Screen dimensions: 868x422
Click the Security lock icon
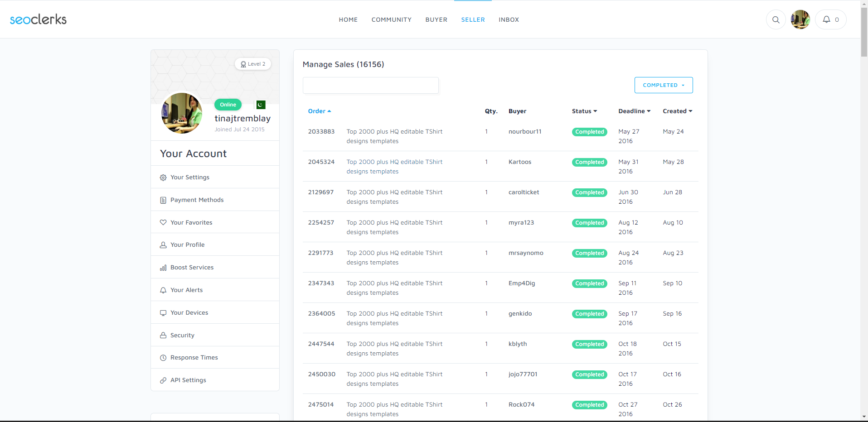pyautogui.click(x=163, y=336)
